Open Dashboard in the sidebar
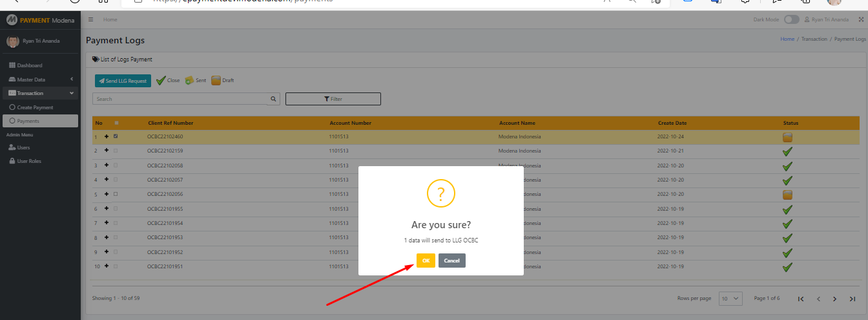The width and height of the screenshot is (868, 320). 29,65
